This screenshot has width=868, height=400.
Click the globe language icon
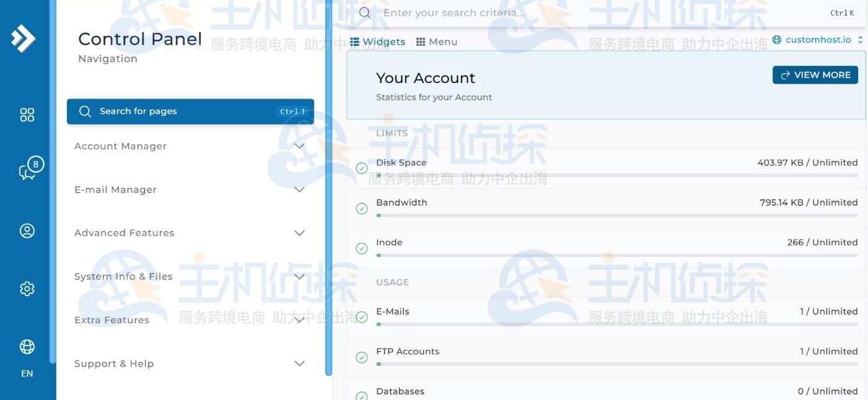(x=27, y=347)
